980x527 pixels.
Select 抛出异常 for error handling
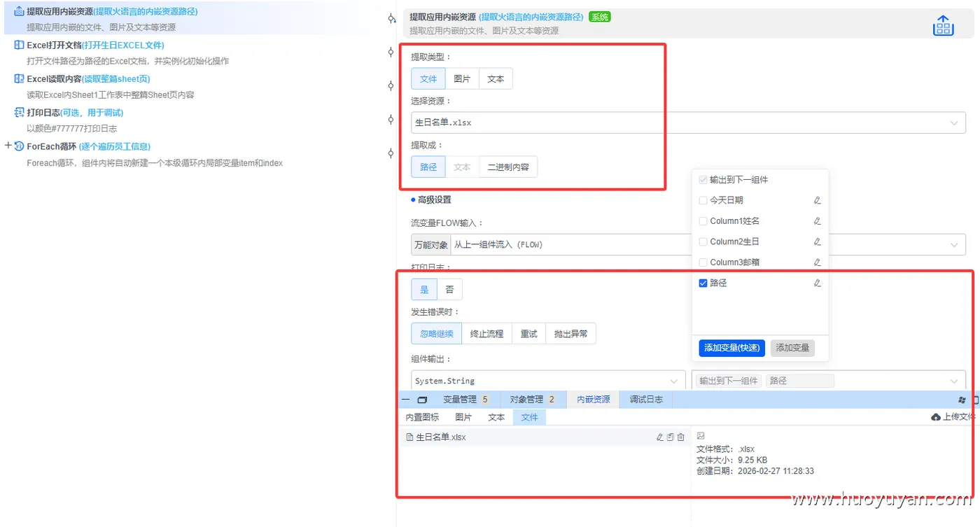(570, 334)
